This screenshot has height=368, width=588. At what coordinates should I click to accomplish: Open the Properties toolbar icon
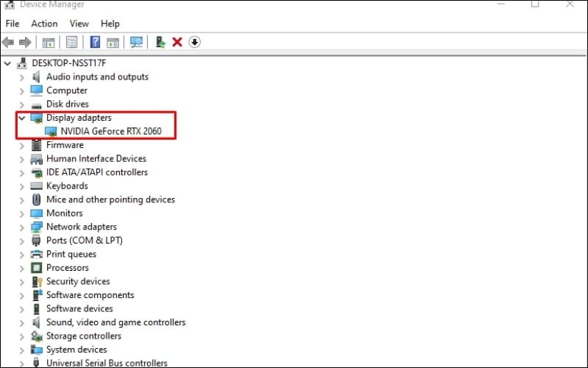[x=71, y=42]
